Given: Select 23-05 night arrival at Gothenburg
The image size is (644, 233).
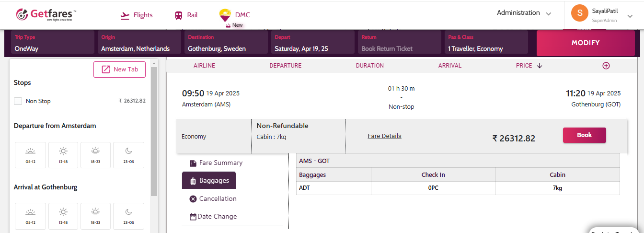Looking at the screenshot, I should [x=128, y=216].
